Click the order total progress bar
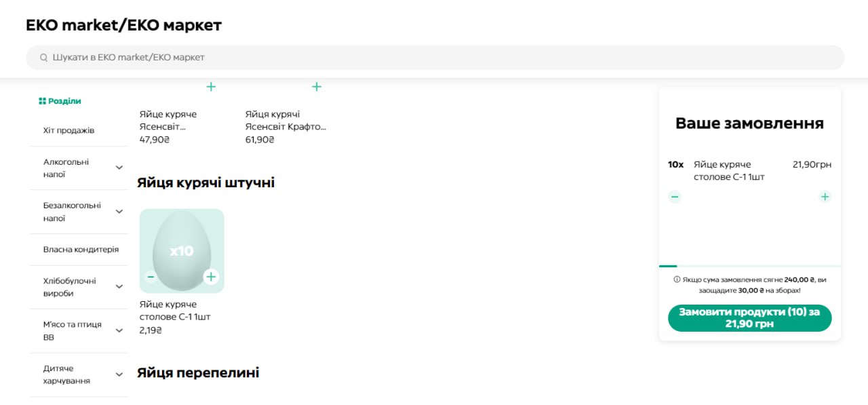The width and height of the screenshot is (868, 405). coord(749,266)
